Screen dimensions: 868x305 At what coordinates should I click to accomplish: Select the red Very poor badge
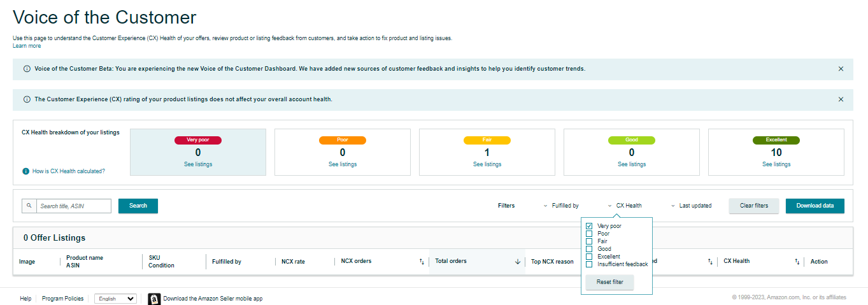(x=198, y=140)
